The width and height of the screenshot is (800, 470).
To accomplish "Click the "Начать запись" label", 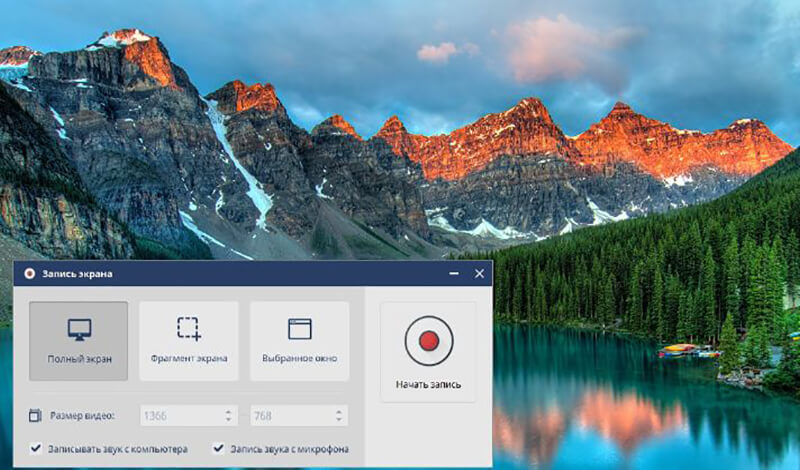I will coord(428,385).
